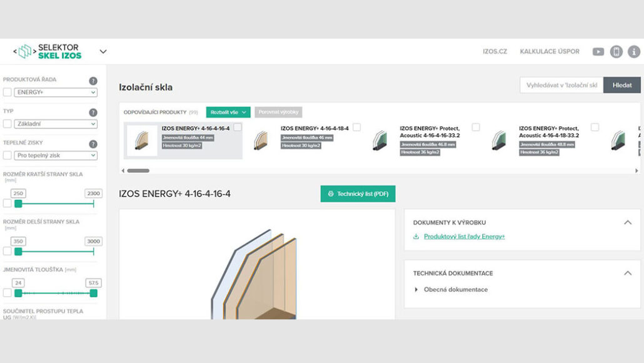Image resolution: width=644 pixels, height=363 pixels.
Task: Select IZOS ENERGY+ Protect, Acoustic 4-16-4-16-33.2 title
Action: pos(430,131)
